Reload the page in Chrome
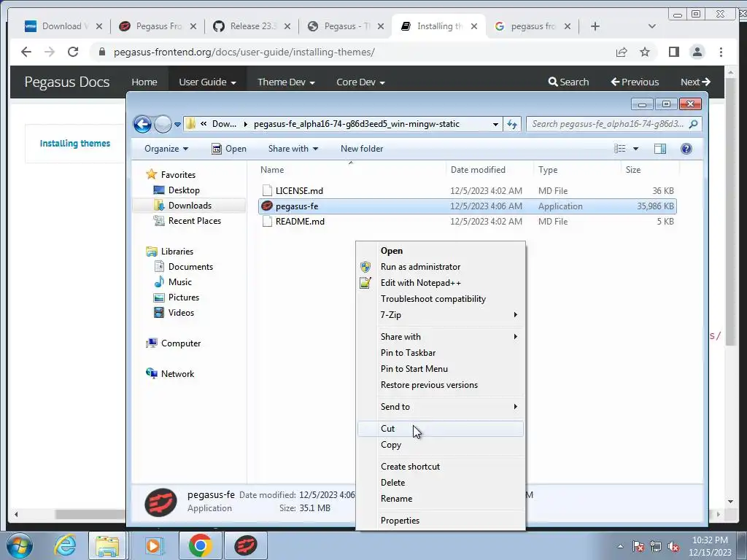The image size is (747, 560). 73,52
